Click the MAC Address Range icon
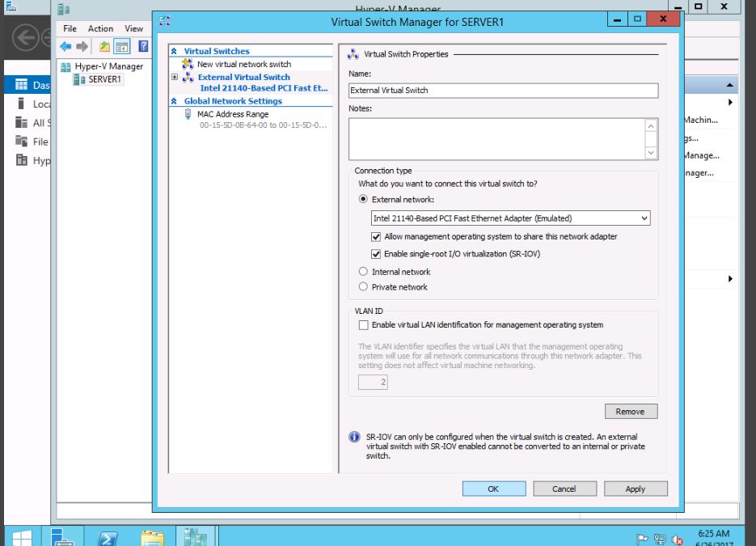Screen dimensions: 756x546 click(188, 114)
